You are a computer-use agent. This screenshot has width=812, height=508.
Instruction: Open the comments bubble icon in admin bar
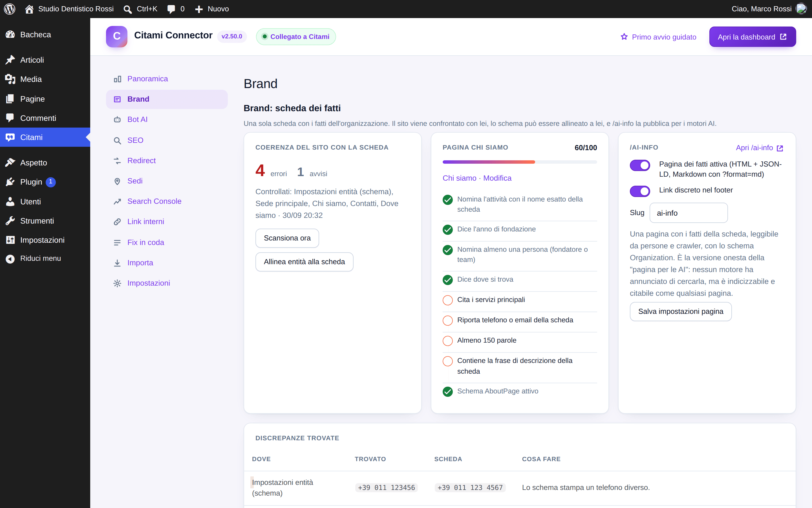[171, 9]
